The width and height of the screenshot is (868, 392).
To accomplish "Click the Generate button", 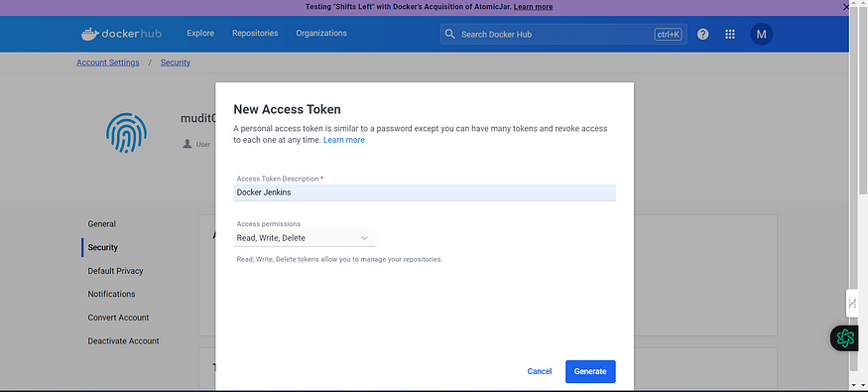I will tap(590, 371).
